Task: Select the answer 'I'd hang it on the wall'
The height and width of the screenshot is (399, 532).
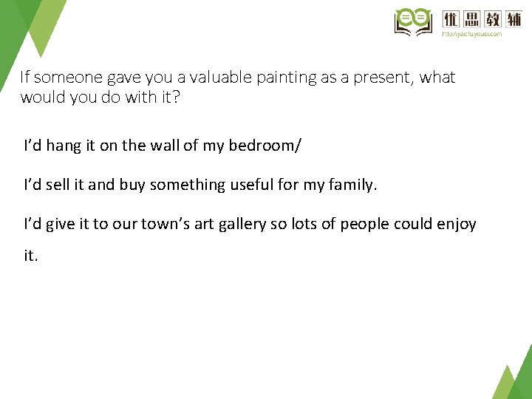Action: point(162,146)
